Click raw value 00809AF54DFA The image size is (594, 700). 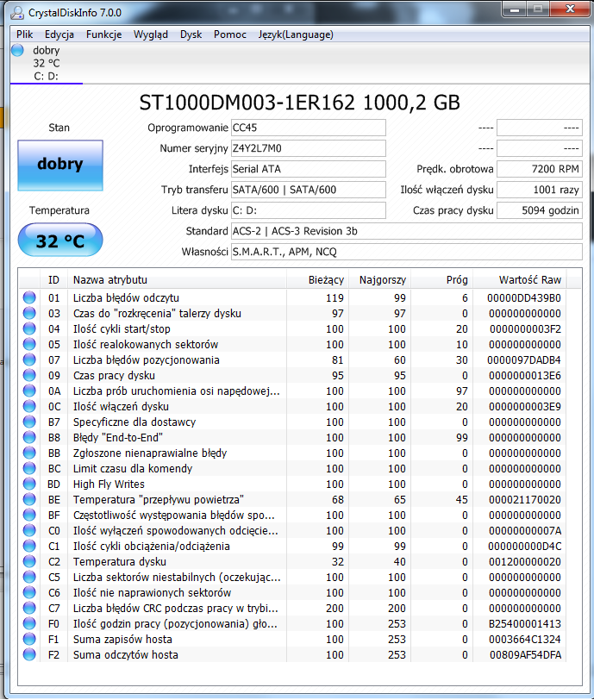[526, 655]
